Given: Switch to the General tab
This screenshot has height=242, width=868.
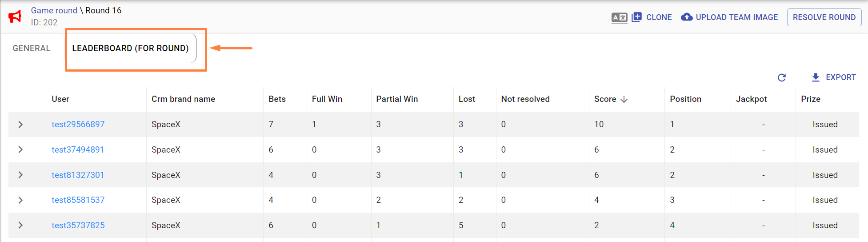Looking at the screenshot, I should [x=32, y=48].
